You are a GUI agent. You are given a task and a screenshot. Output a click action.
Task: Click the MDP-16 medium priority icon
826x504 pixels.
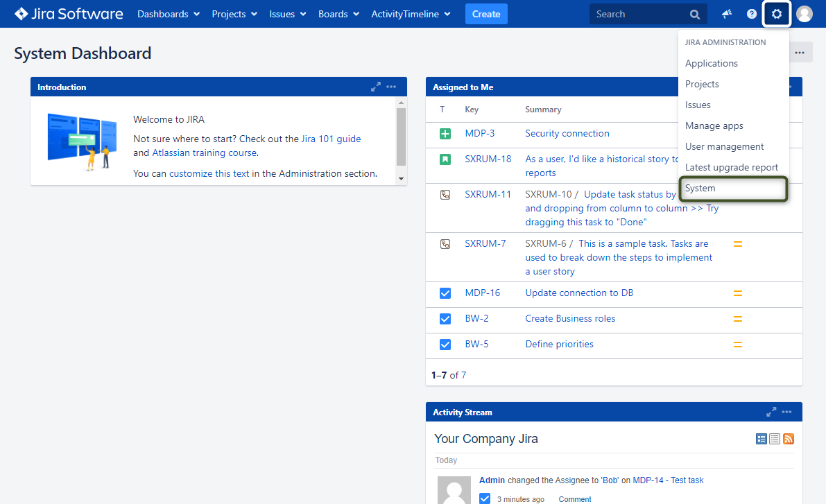(x=737, y=293)
